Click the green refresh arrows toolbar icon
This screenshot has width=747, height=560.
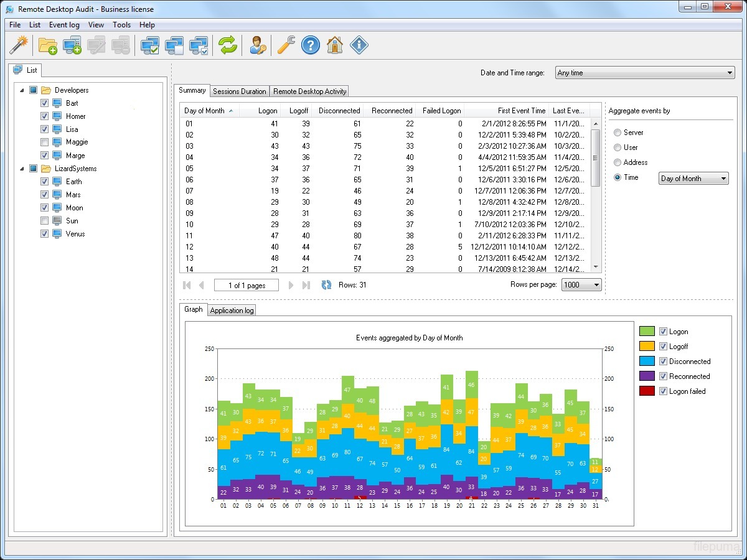point(227,45)
